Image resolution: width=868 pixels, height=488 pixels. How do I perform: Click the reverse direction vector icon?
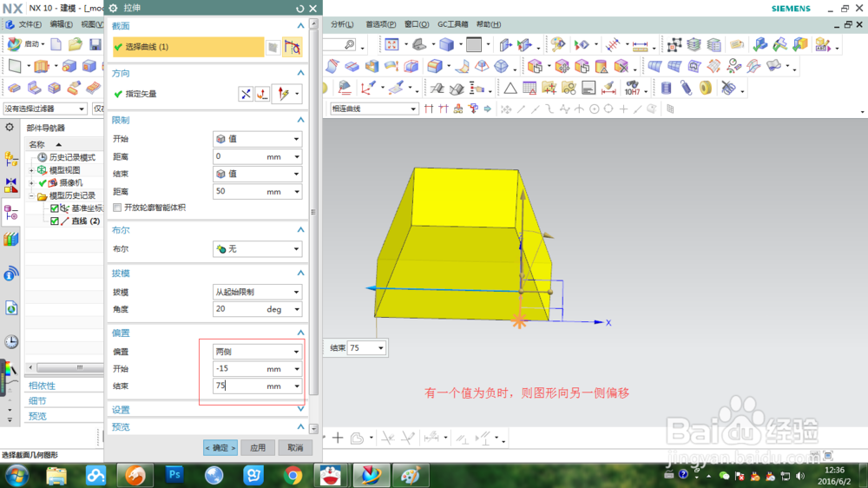pyautogui.click(x=246, y=94)
